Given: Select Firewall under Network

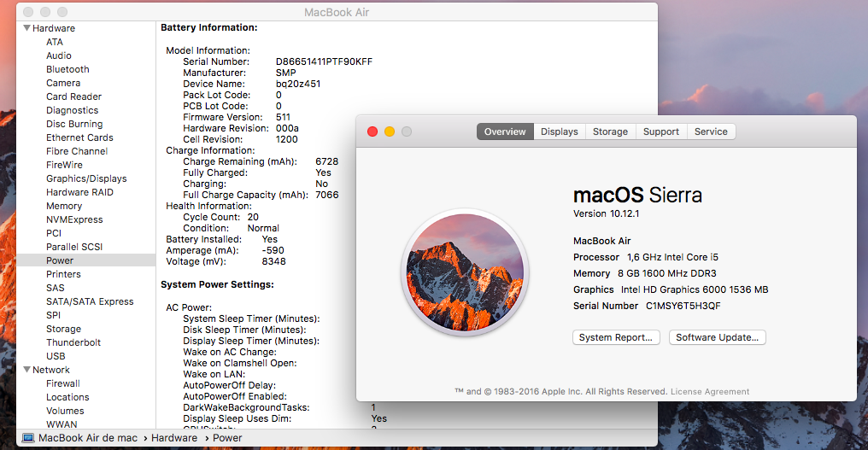Looking at the screenshot, I should [x=63, y=383].
